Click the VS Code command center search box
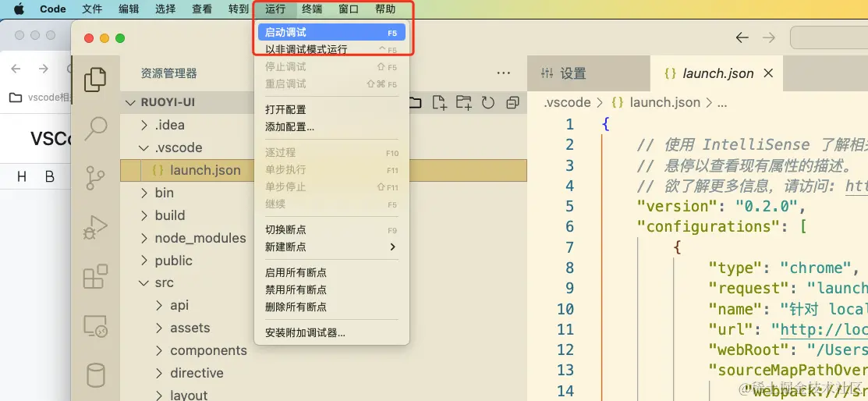This screenshot has height=401, width=868. click(829, 37)
